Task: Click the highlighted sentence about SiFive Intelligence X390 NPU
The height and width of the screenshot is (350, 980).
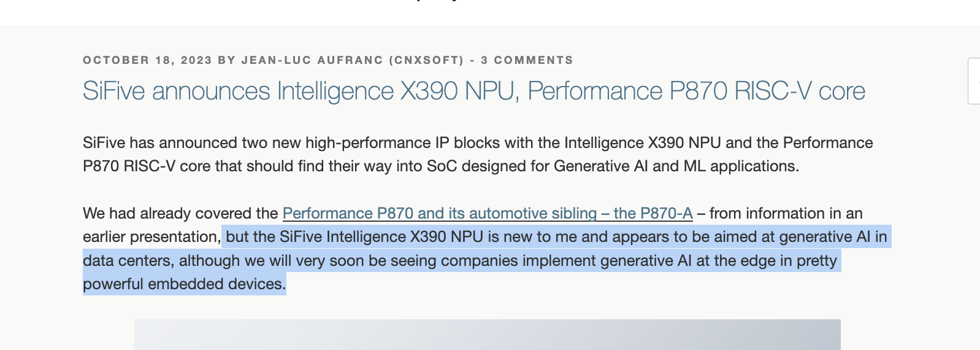Action: click(486, 260)
